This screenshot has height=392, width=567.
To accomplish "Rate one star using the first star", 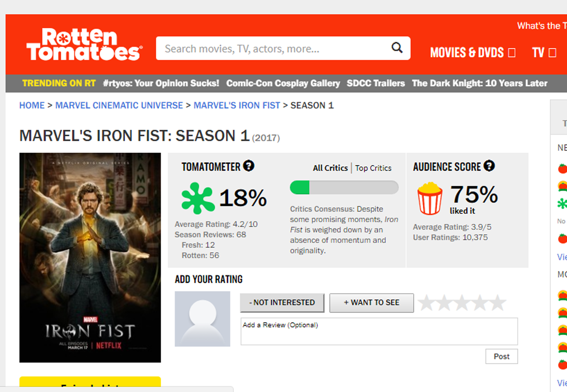I will click(427, 302).
